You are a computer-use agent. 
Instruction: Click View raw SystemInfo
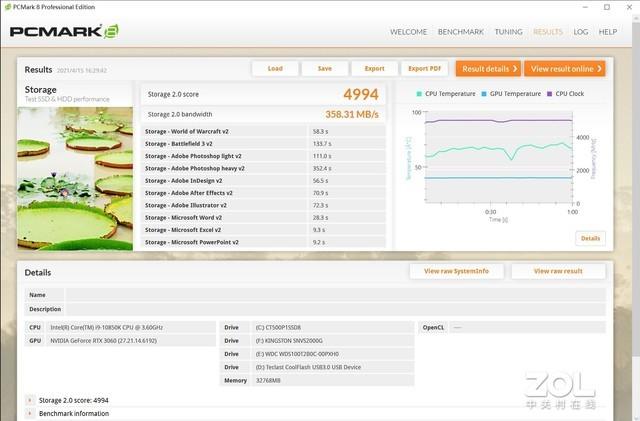pyautogui.click(x=456, y=271)
